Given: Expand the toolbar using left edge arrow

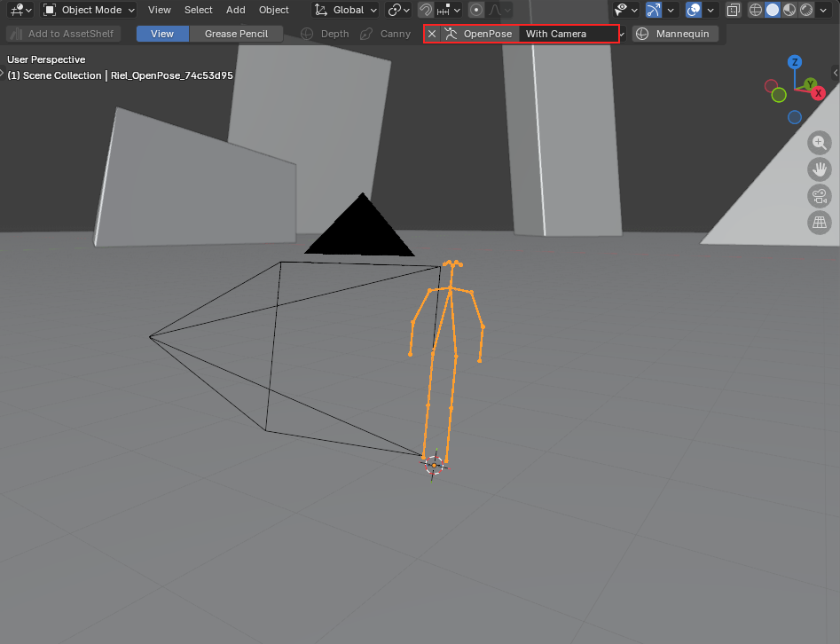Looking at the screenshot, I should pos(3,73).
